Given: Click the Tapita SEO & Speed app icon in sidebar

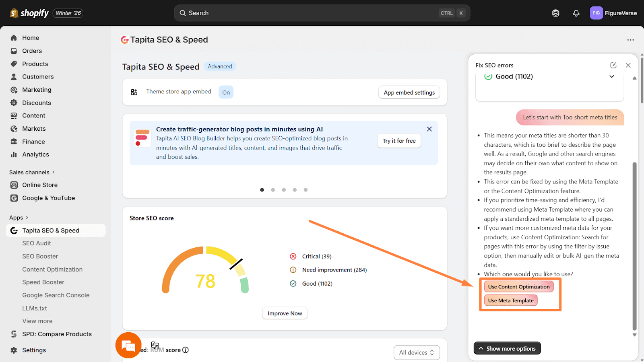Looking at the screenshot, I should tap(14, 230).
